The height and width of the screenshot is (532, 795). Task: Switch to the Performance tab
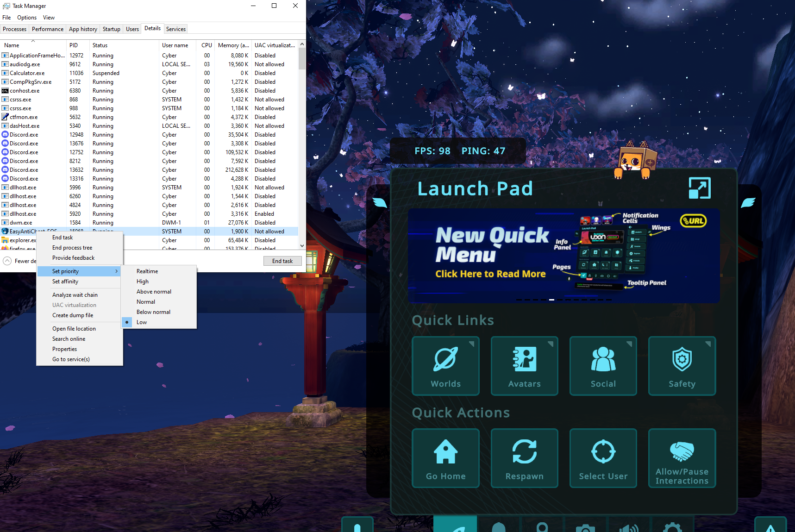point(48,29)
